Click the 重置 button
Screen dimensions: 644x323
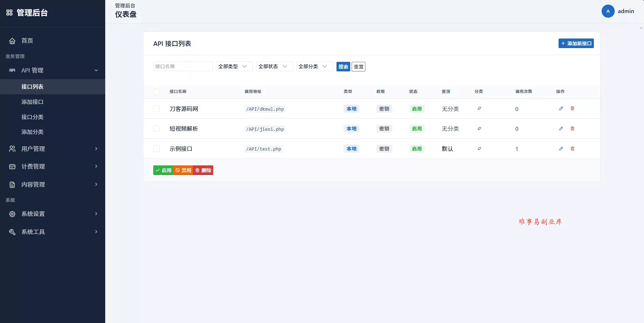click(x=358, y=66)
